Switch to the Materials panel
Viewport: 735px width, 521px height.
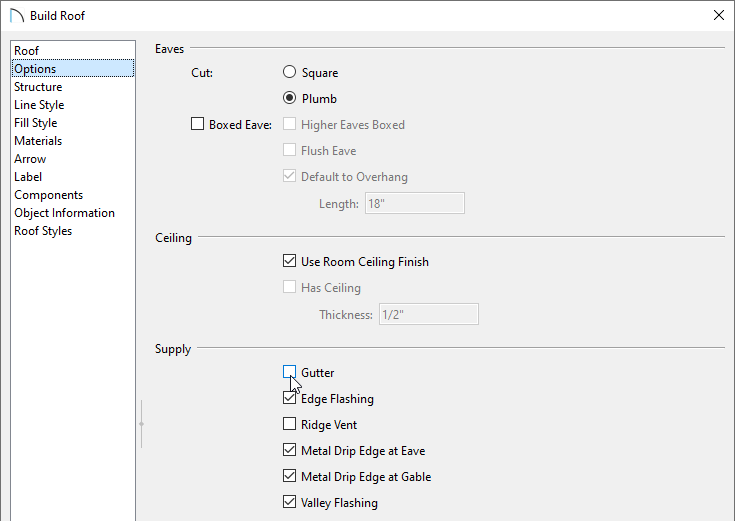click(38, 141)
